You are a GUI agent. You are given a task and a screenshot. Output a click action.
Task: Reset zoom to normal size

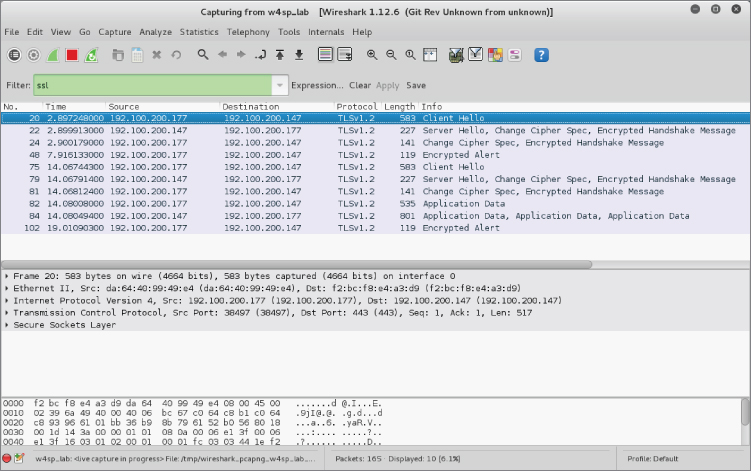pos(410,55)
